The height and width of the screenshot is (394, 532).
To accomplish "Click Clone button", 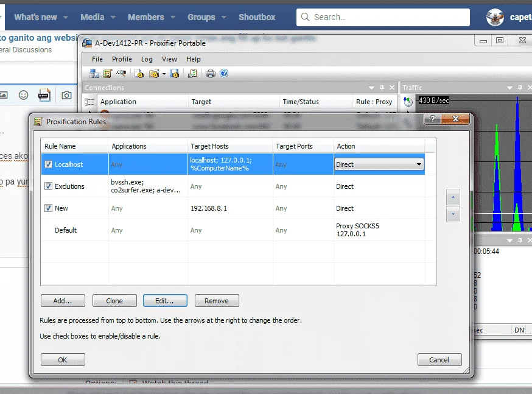I will coord(114,301).
